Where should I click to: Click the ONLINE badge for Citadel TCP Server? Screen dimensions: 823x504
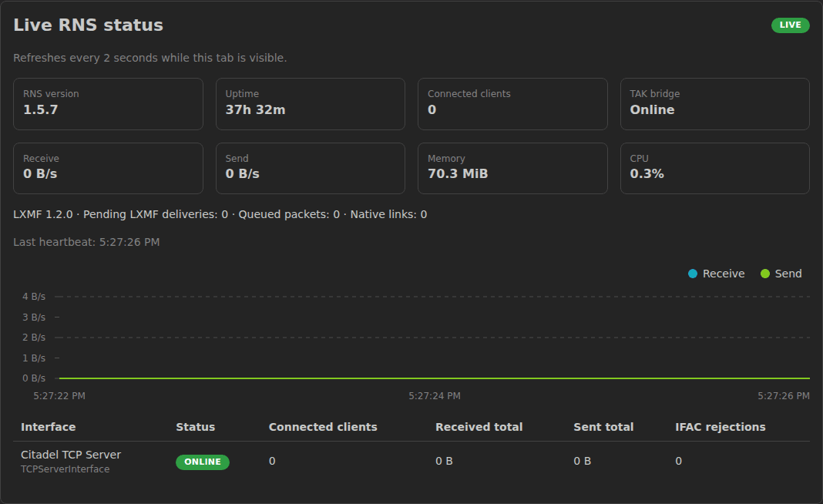click(203, 462)
